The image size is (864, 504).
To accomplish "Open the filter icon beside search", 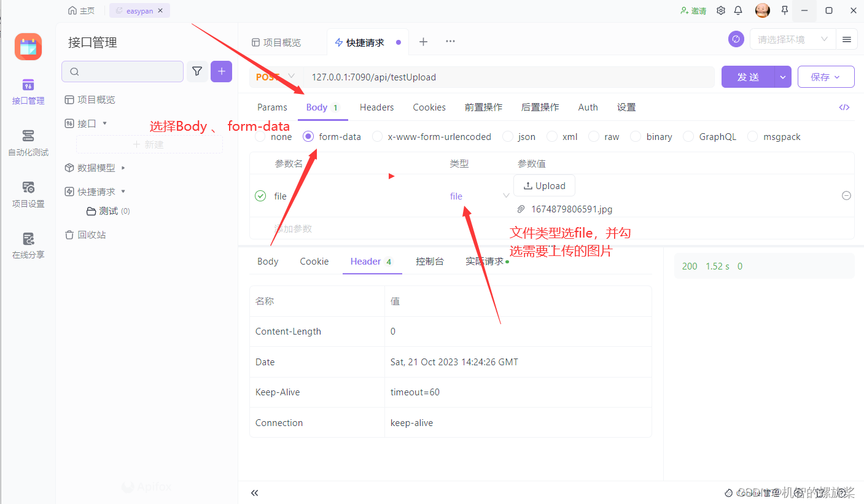I will click(x=197, y=71).
